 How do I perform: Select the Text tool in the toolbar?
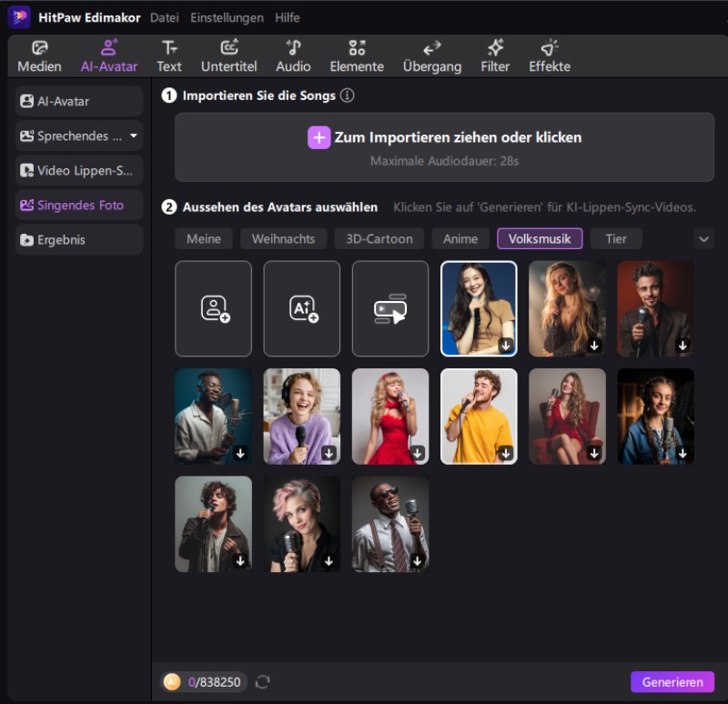[x=168, y=54]
